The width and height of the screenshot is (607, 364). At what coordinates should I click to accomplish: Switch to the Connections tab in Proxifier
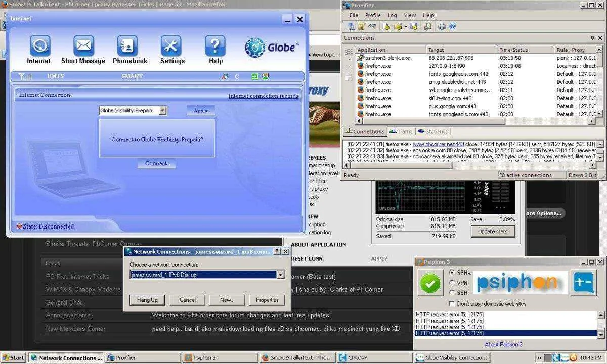(x=365, y=132)
